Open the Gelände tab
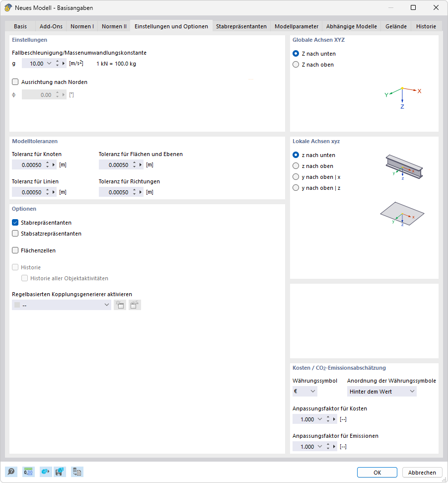 pos(396,26)
